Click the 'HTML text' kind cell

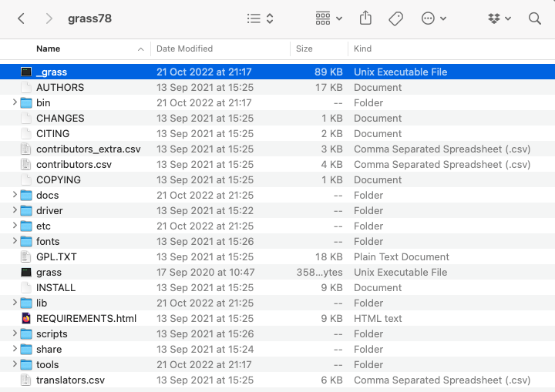[378, 318]
